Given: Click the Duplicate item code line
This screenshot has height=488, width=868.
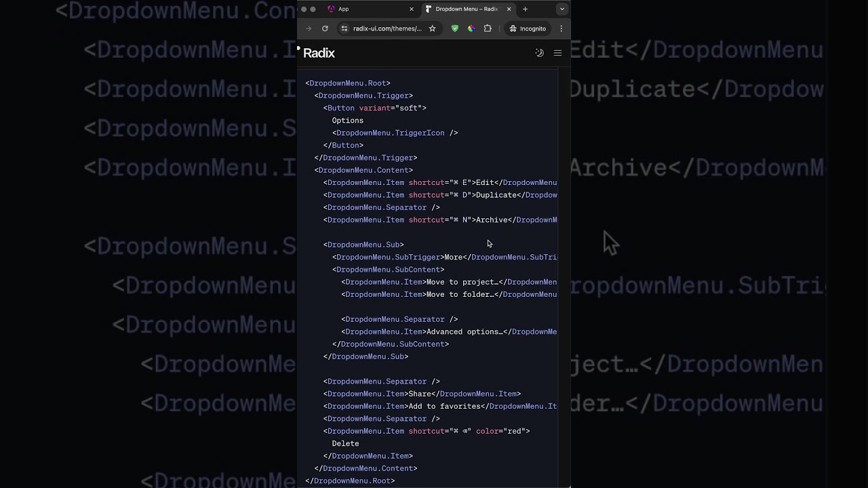Looking at the screenshot, I should pyautogui.click(x=440, y=195).
